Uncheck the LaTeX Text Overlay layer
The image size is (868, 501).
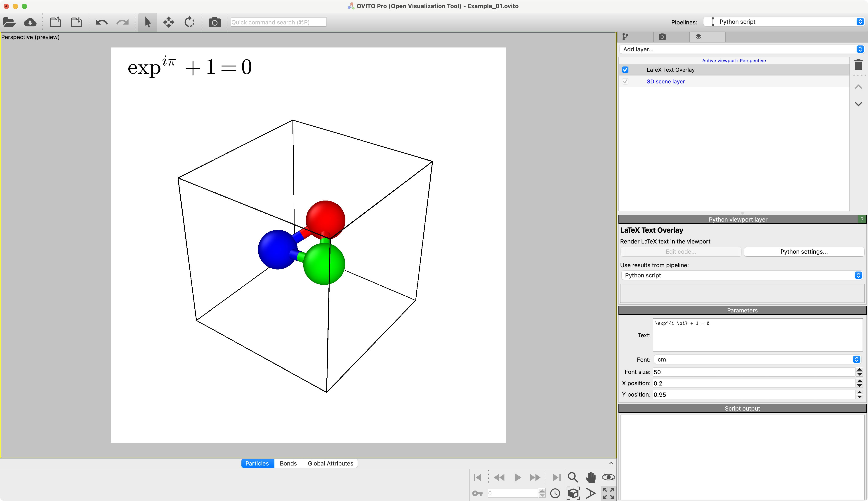point(625,70)
